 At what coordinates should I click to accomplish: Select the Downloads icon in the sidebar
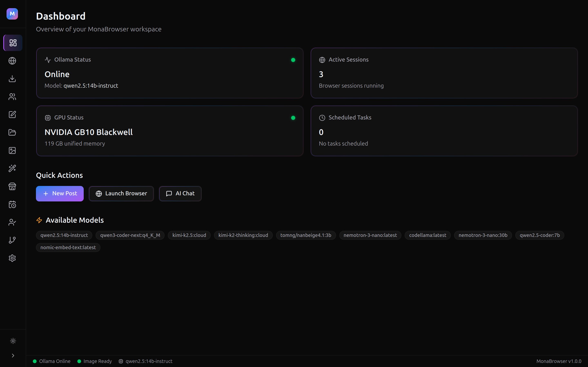click(x=12, y=79)
